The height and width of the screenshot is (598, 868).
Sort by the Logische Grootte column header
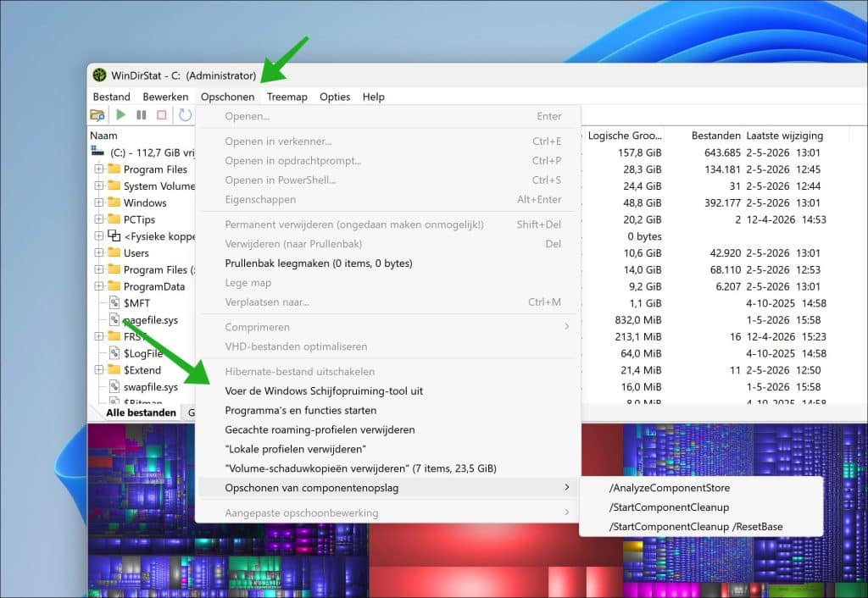pyautogui.click(x=625, y=136)
